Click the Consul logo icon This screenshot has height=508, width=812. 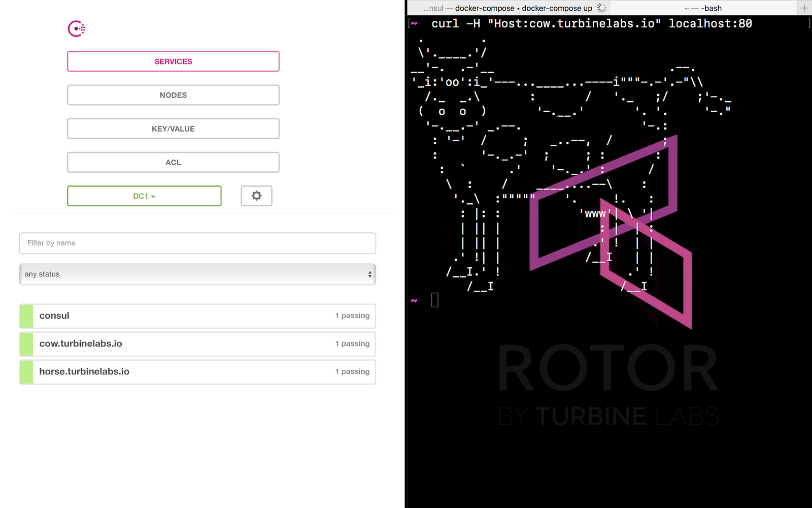click(x=77, y=28)
